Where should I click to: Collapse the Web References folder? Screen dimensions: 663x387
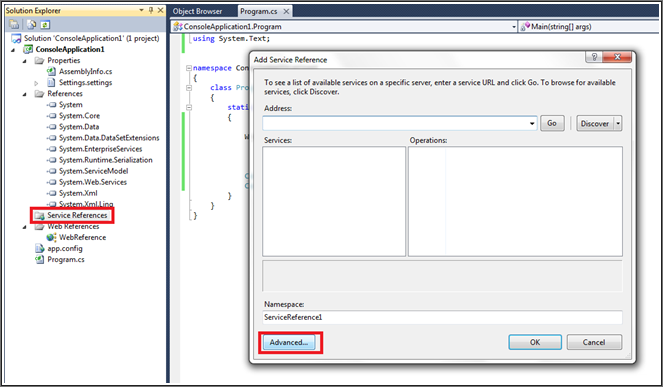[25, 227]
